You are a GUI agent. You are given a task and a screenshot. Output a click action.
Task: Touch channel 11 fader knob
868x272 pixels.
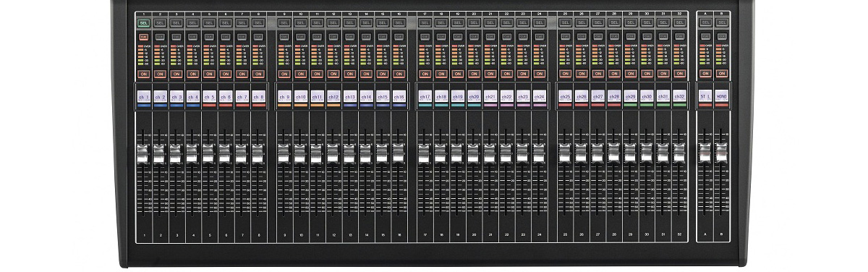[316, 152]
